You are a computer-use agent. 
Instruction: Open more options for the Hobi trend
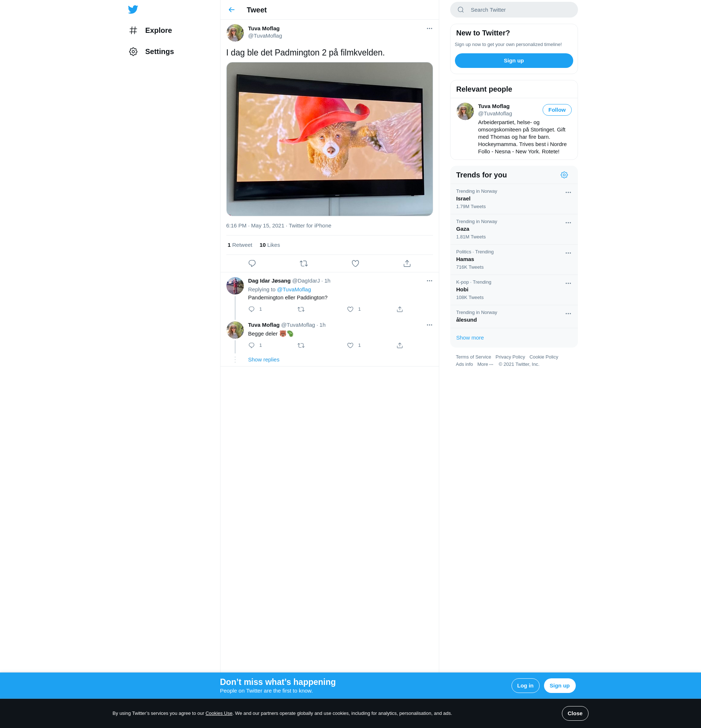[x=568, y=283]
